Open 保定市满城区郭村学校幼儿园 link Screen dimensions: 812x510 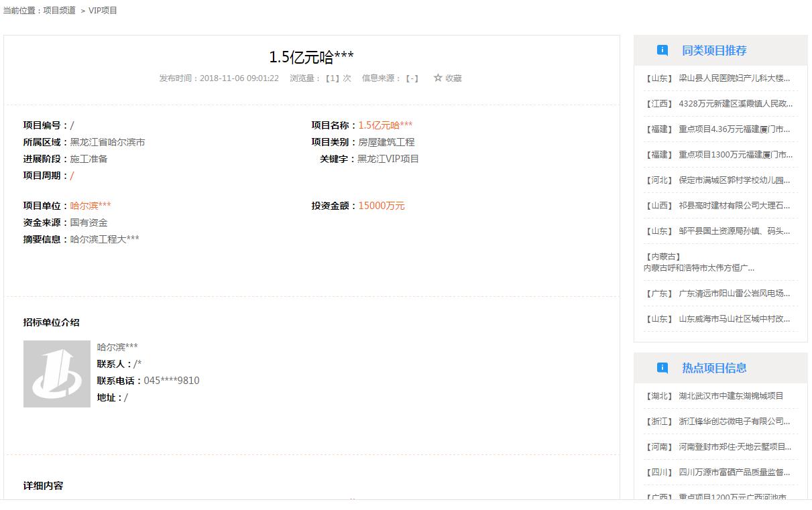[734, 180]
